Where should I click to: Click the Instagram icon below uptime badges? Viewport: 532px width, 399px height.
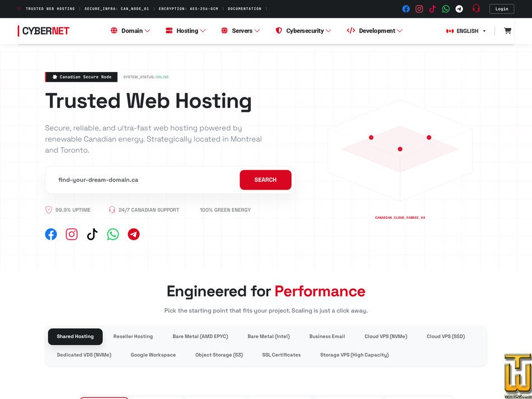[72, 234]
